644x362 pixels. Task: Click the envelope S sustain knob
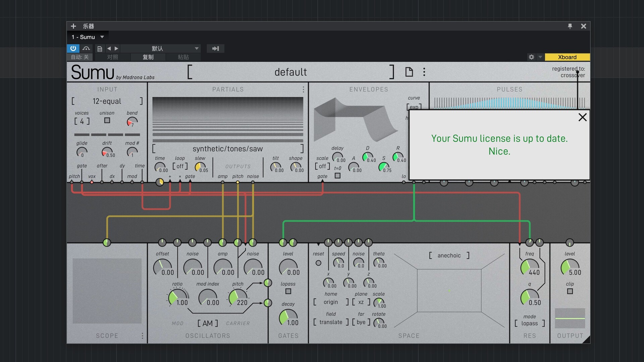pos(384,167)
